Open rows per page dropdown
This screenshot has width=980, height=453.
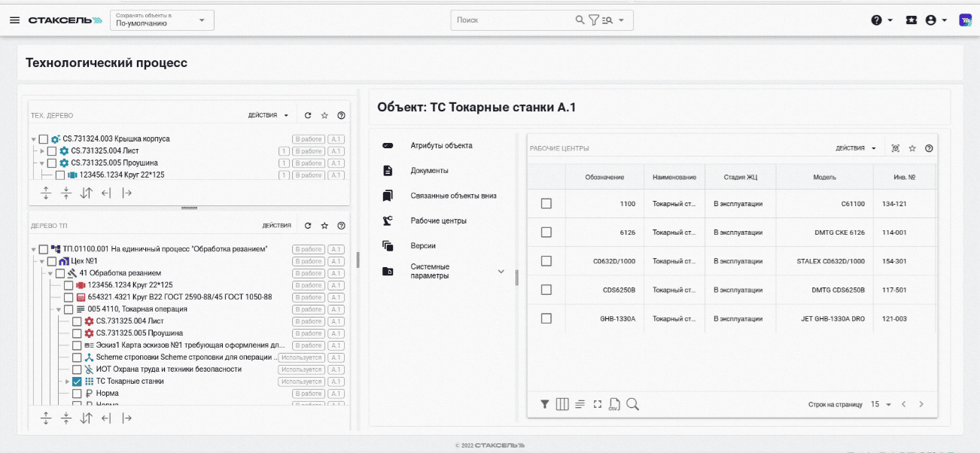point(881,404)
